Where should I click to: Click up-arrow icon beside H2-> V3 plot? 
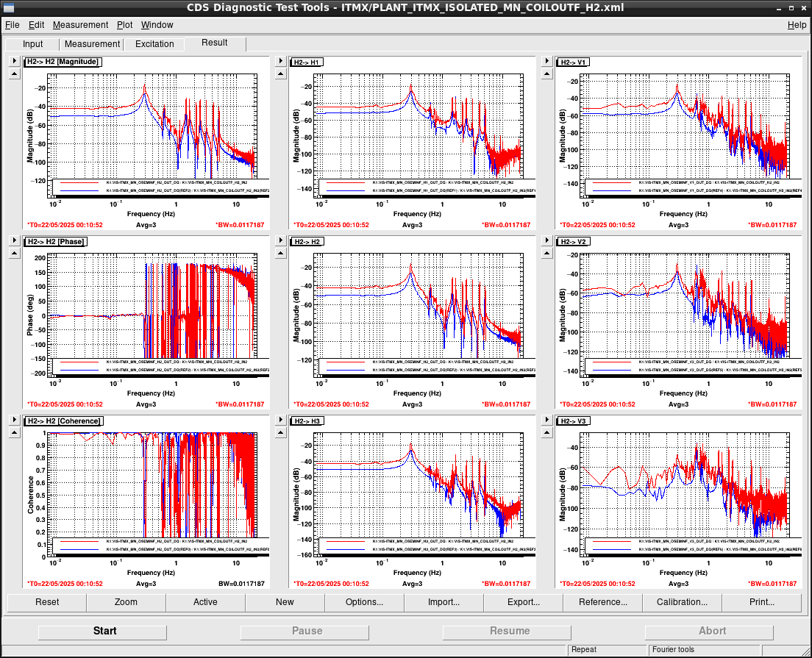point(547,433)
